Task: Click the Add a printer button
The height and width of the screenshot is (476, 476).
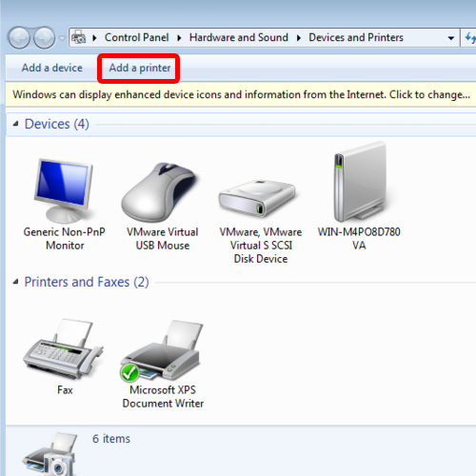Action: click(x=140, y=68)
